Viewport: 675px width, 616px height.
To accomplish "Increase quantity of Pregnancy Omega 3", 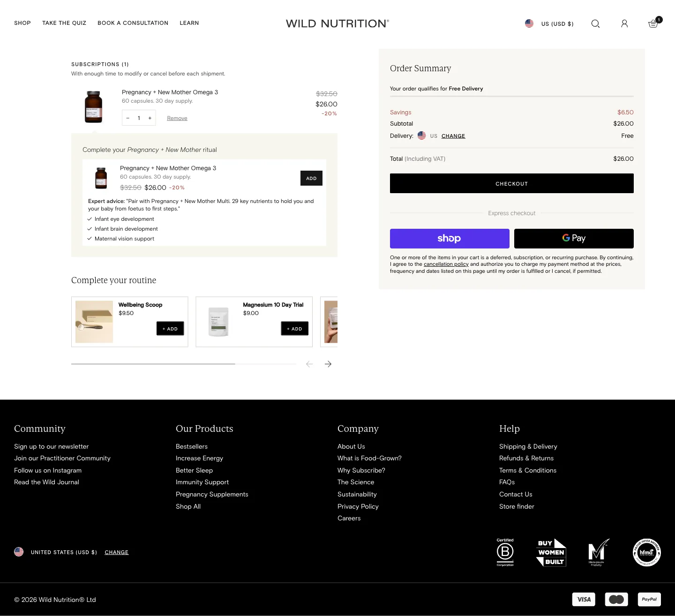I will click(x=150, y=118).
